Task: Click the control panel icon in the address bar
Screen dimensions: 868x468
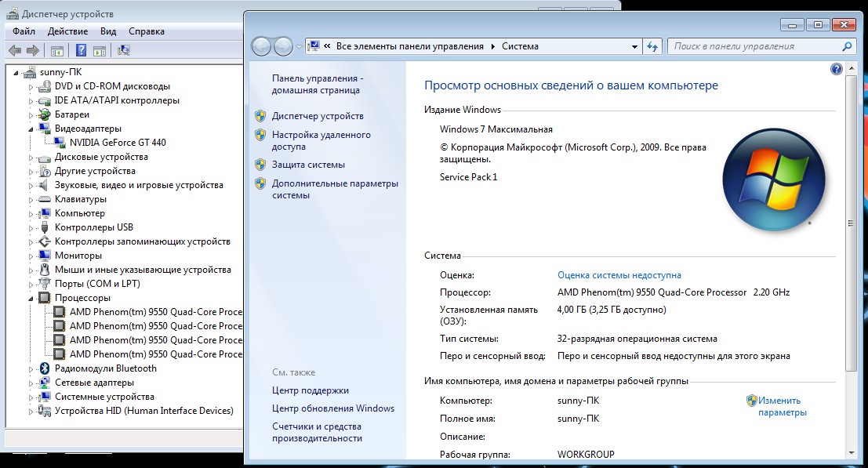Action: coord(314,46)
